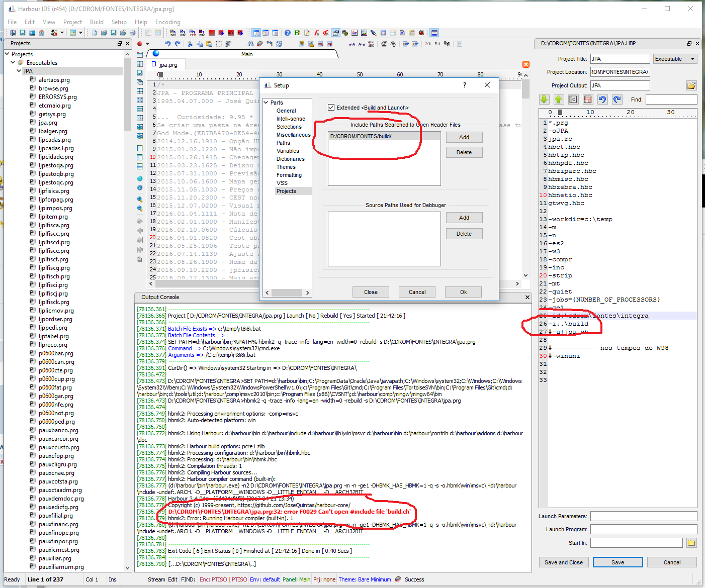Click Ok in Setup dialog
This screenshot has height=588, width=705.
coord(463,292)
